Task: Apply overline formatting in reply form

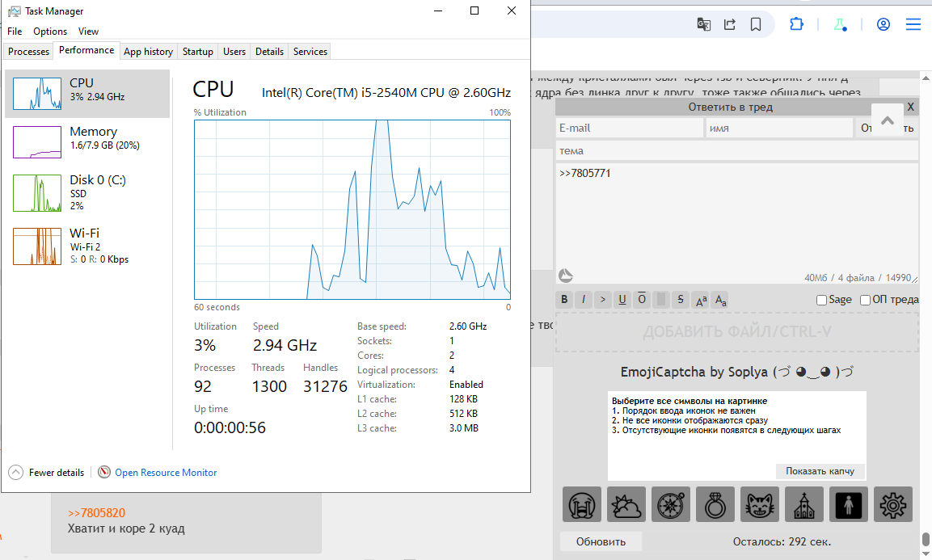Action: pos(642,300)
